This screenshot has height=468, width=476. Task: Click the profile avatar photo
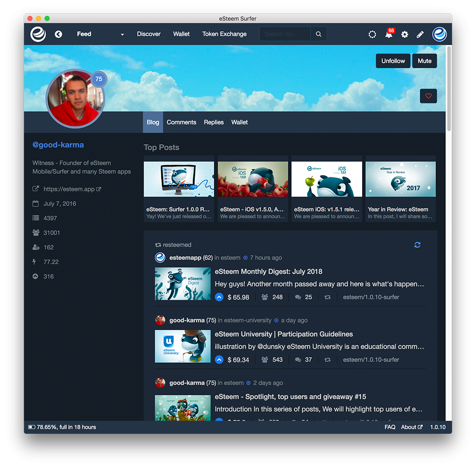[x=75, y=99]
